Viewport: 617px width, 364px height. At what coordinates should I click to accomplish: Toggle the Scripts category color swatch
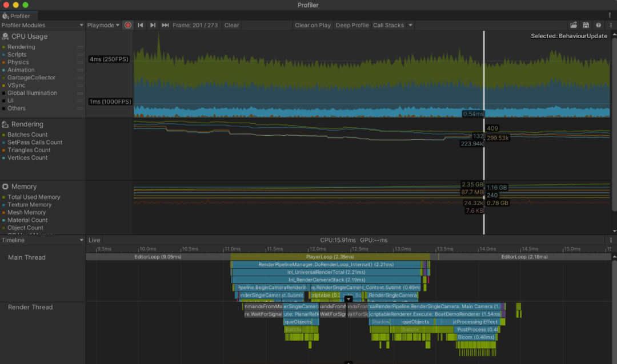3,55
